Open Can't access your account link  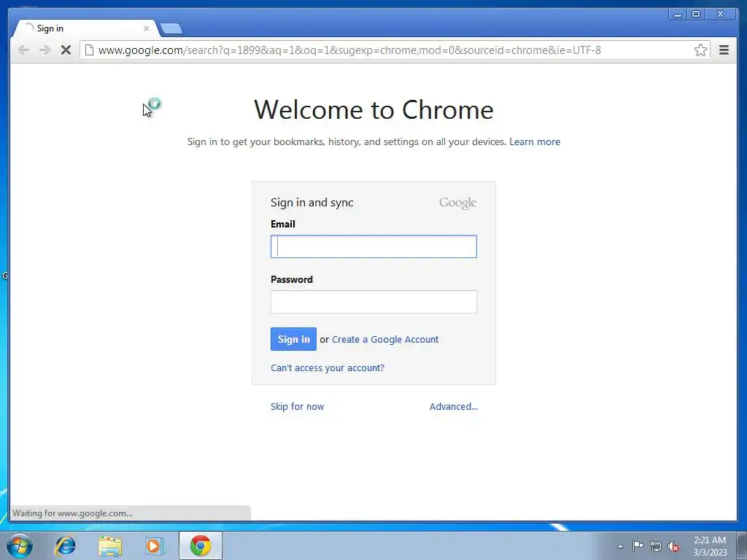(x=328, y=368)
